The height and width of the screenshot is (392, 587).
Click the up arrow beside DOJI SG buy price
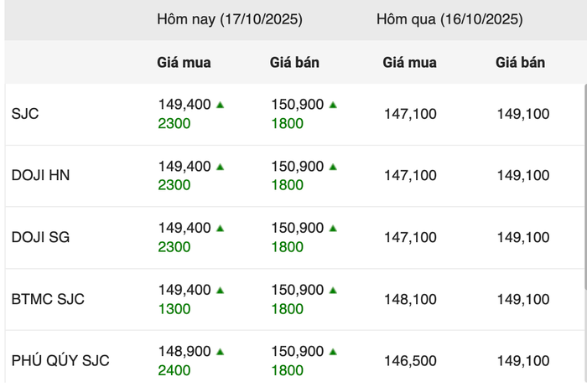(220, 229)
